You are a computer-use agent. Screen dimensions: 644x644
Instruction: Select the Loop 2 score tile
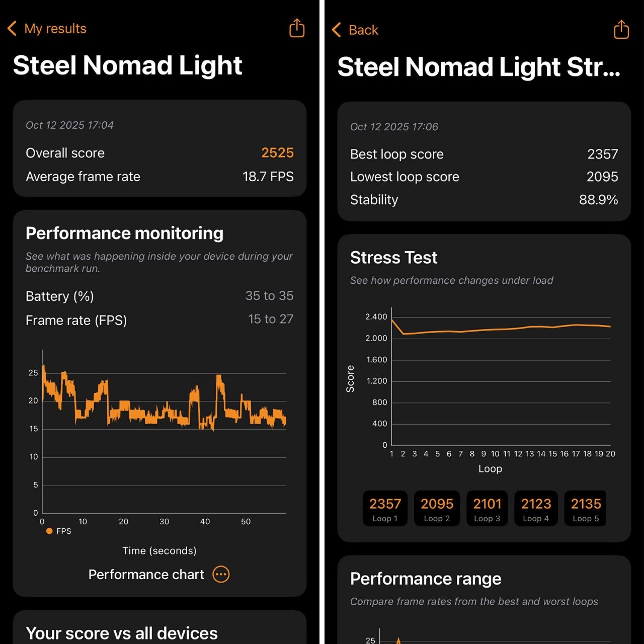coord(437,509)
